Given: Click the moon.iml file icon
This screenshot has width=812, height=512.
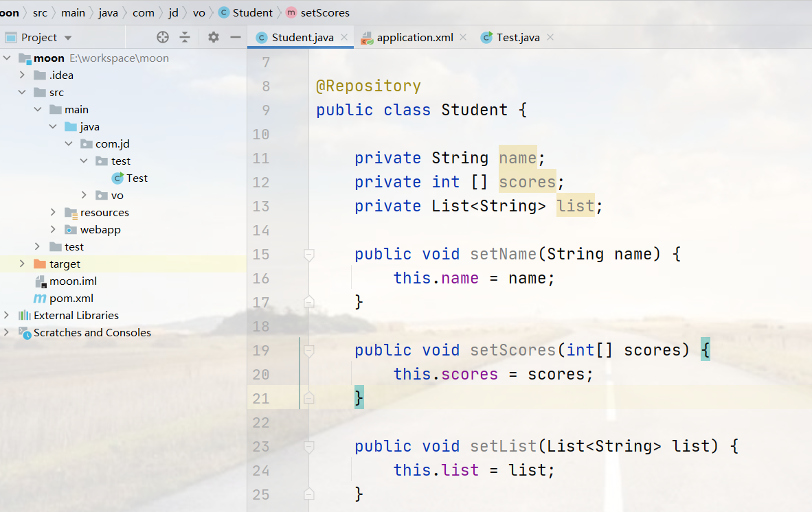Looking at the screenshot, I should 41,281.
